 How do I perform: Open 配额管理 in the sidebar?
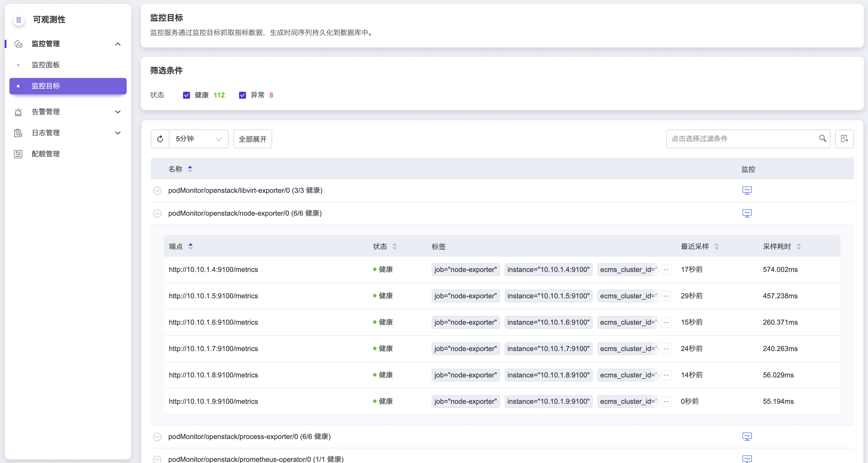click(46, 154)
